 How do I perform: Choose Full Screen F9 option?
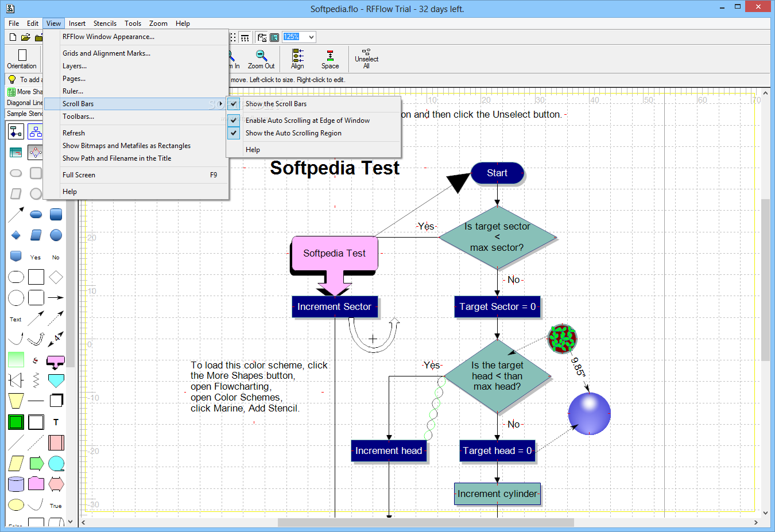[136, 175]
